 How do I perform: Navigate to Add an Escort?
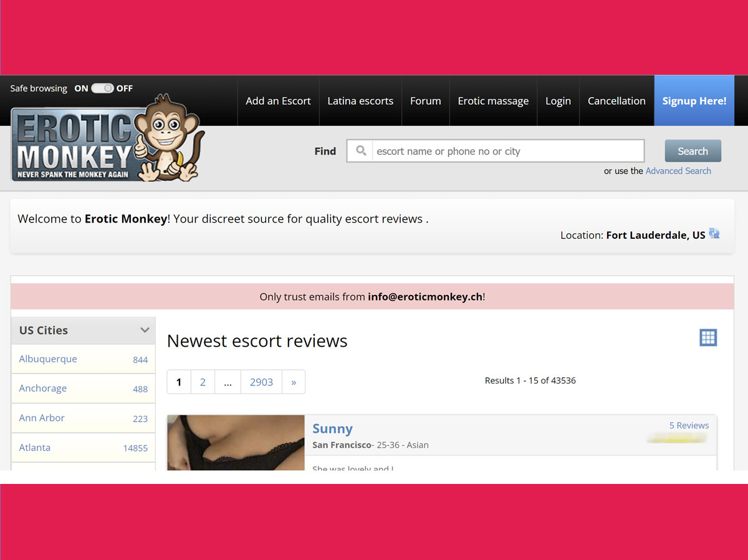(x=278, y=100)
